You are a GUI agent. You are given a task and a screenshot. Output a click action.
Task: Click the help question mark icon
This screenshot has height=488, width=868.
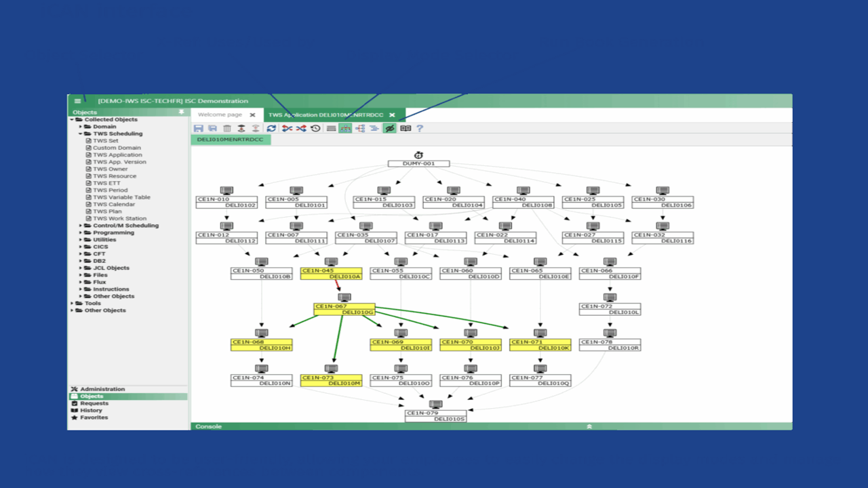pos(420,128)
